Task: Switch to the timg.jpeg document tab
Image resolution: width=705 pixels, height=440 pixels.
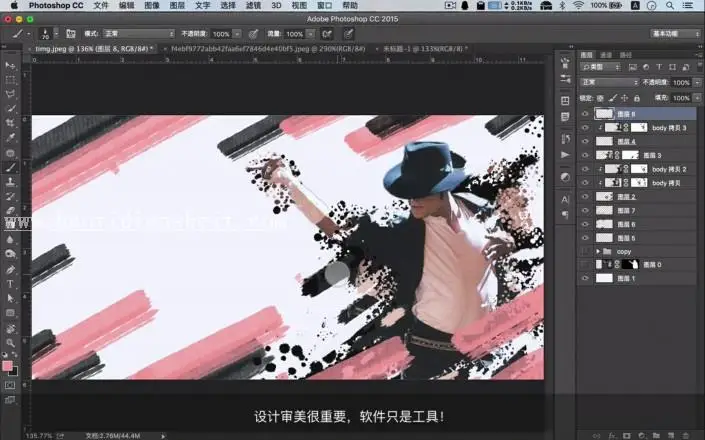Action: click(94, 49)
